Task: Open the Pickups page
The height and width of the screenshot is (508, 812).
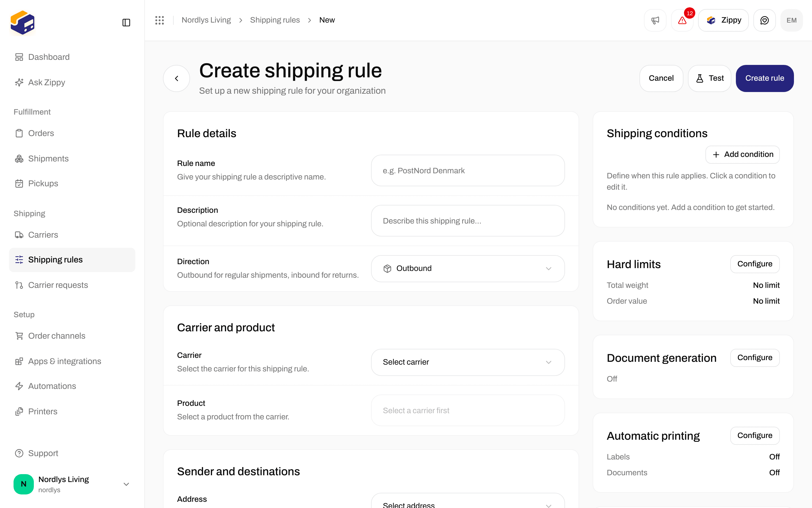Action: click(72, 183)
